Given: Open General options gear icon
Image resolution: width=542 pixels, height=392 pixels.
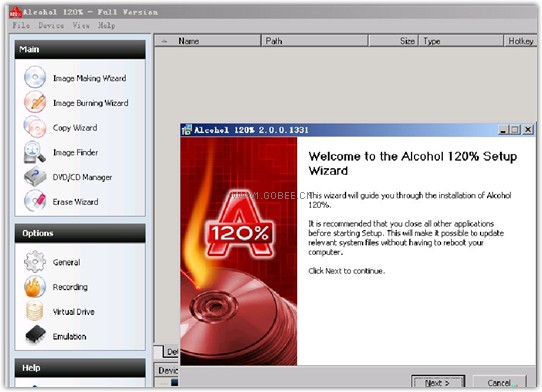Looking at the screenshot, I should point(35,262).
